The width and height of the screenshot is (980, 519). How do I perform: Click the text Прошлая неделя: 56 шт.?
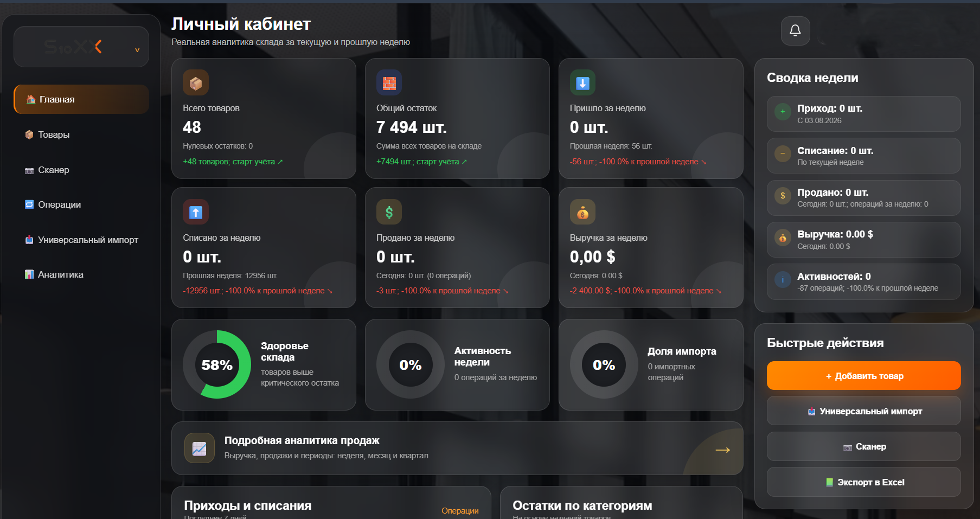point(611,146)
